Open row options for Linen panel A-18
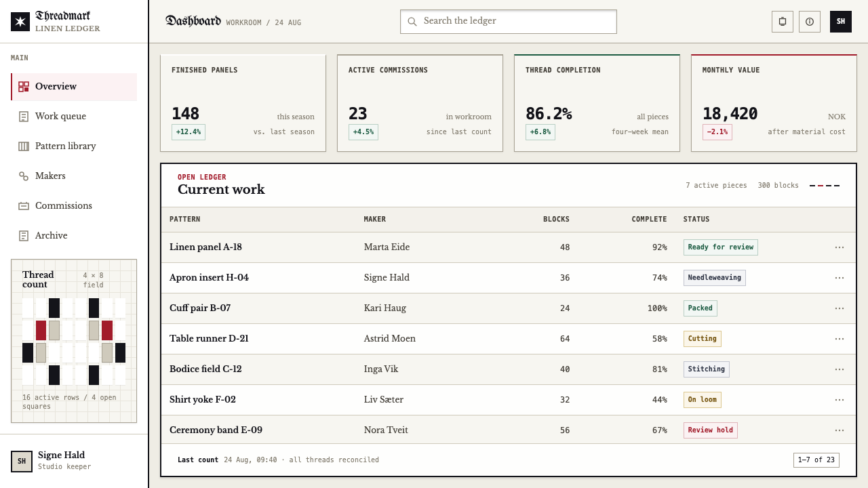Image resolution: width=868 pixels, height=488 pixels. tap(840, 247)
